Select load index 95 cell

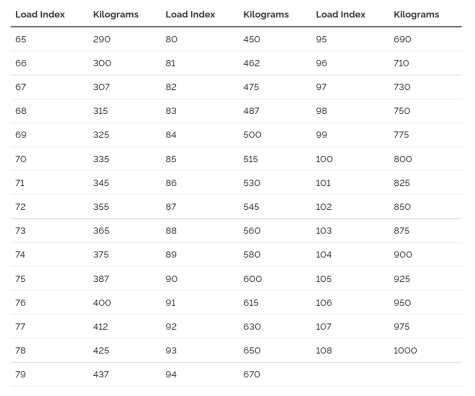[321, 39]
